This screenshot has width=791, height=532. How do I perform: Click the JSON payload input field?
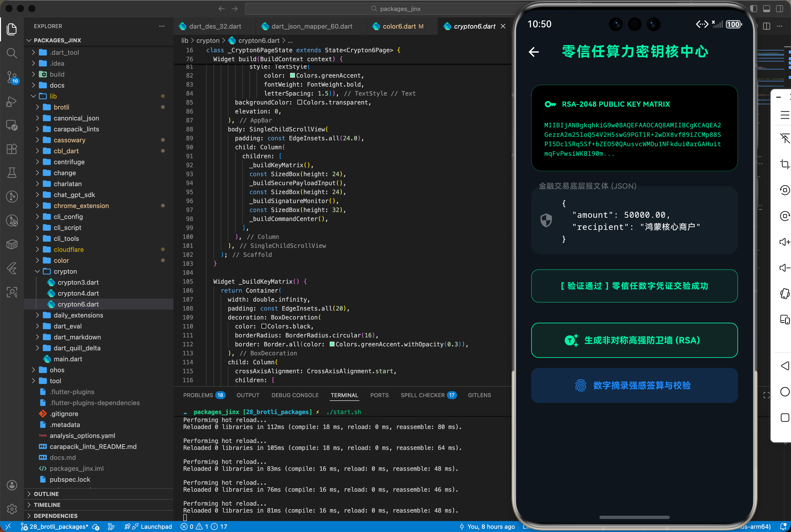pos(634,220)
